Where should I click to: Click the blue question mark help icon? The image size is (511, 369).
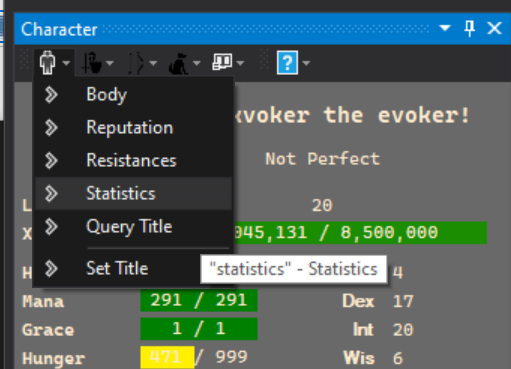287,62
